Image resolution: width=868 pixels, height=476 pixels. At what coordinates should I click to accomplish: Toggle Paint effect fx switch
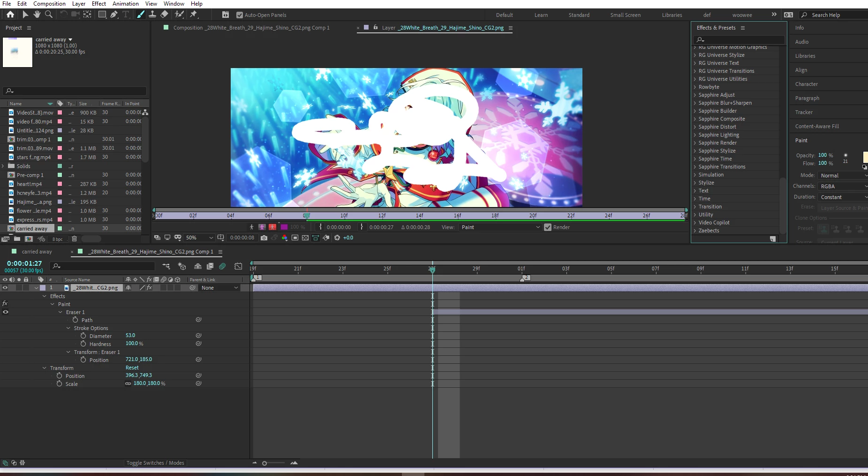coord(5,304)
